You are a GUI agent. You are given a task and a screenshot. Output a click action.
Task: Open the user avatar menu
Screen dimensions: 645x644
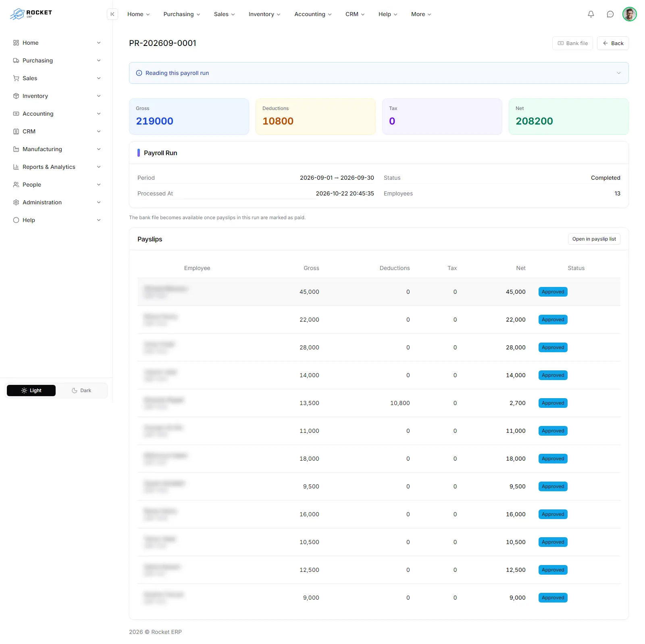(630, 14)
